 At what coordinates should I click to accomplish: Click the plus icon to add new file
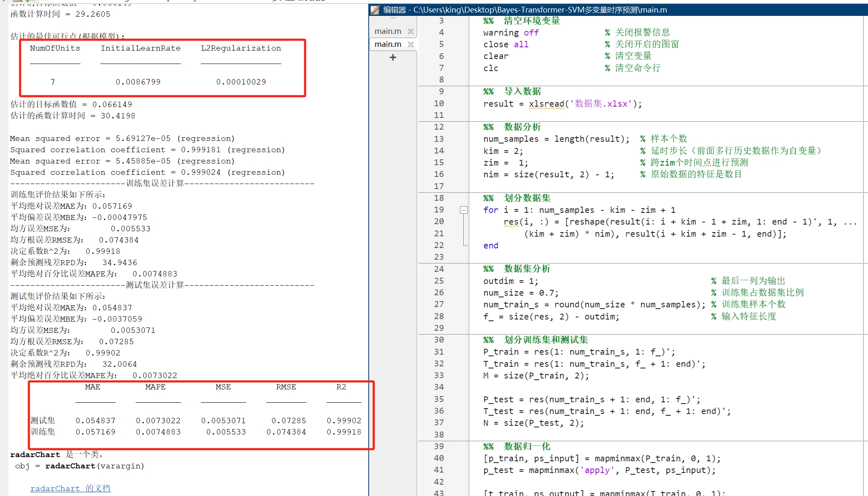click(x=393, y=58)
